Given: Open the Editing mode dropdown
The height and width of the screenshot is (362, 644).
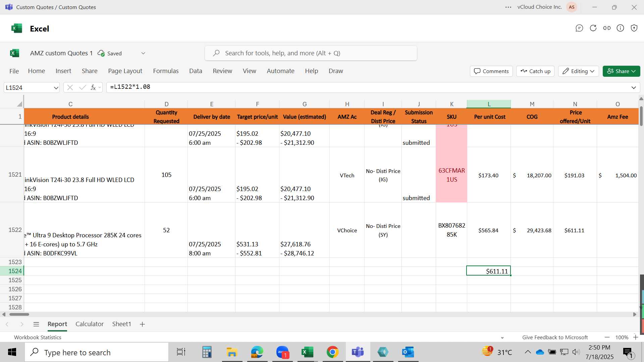Looking at the screenshot, I should (x=579, y=71).
